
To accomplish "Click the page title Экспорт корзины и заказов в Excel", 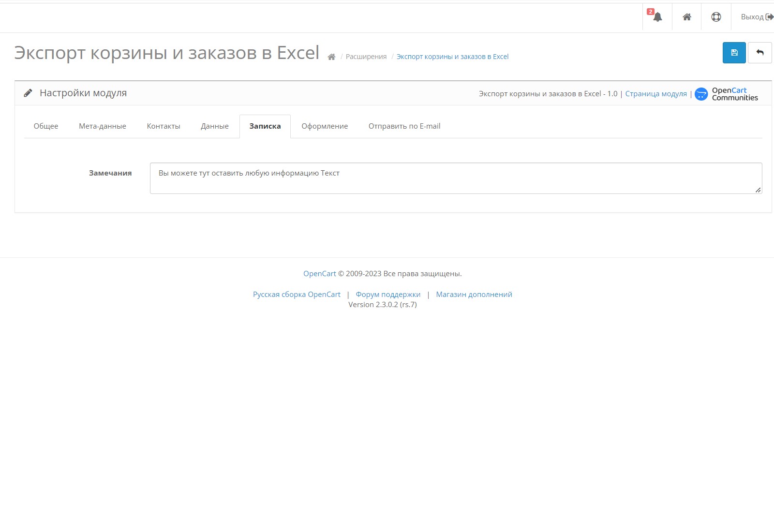I will click(x=167, y=53).
